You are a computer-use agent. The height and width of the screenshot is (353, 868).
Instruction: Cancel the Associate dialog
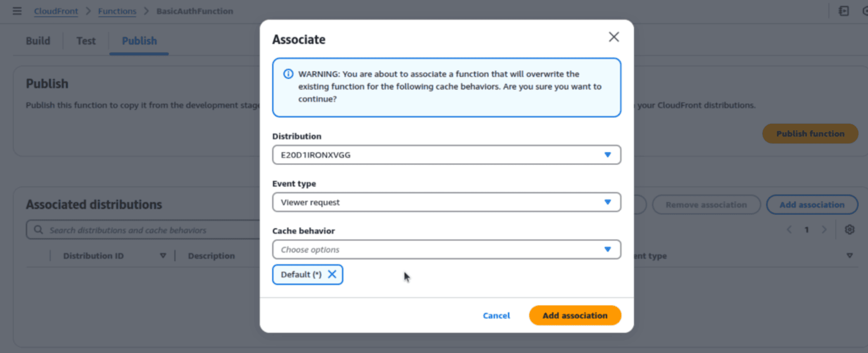[x=496, y=315]
